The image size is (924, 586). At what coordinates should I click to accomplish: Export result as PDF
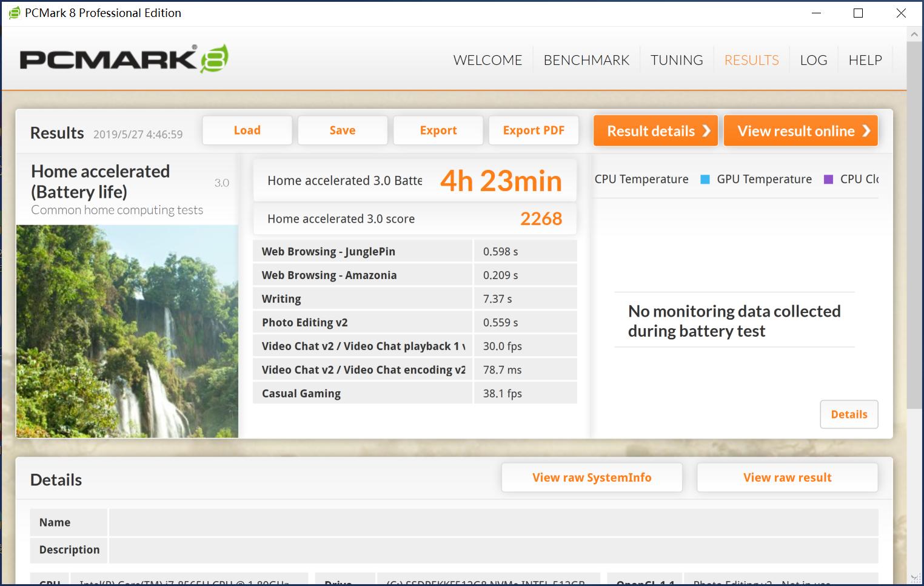(534, 130)
